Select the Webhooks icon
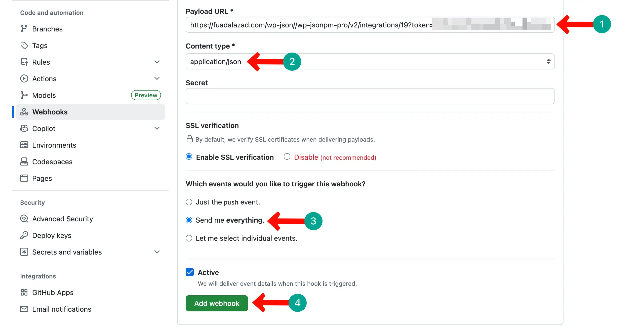 [24, 112]
